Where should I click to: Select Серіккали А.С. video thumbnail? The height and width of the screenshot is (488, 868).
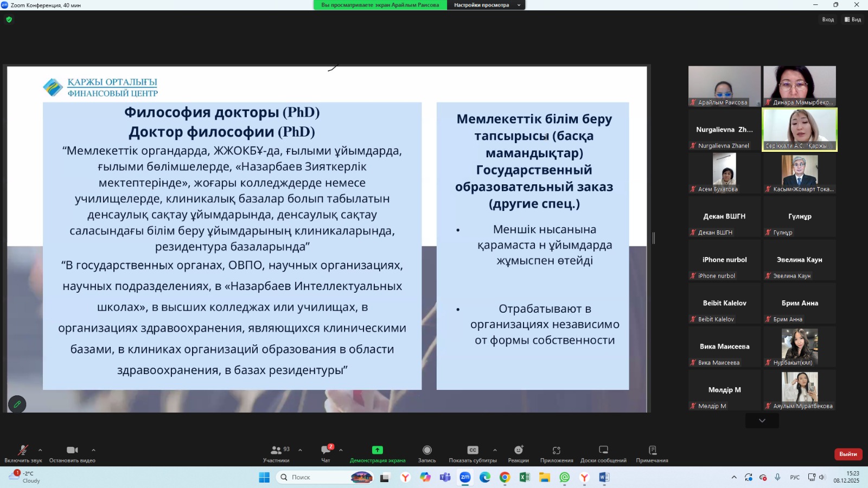[x=800, y=129]
